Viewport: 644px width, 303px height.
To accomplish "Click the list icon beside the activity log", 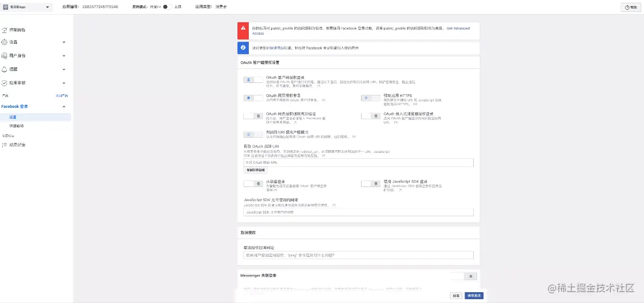I will 4,145.
